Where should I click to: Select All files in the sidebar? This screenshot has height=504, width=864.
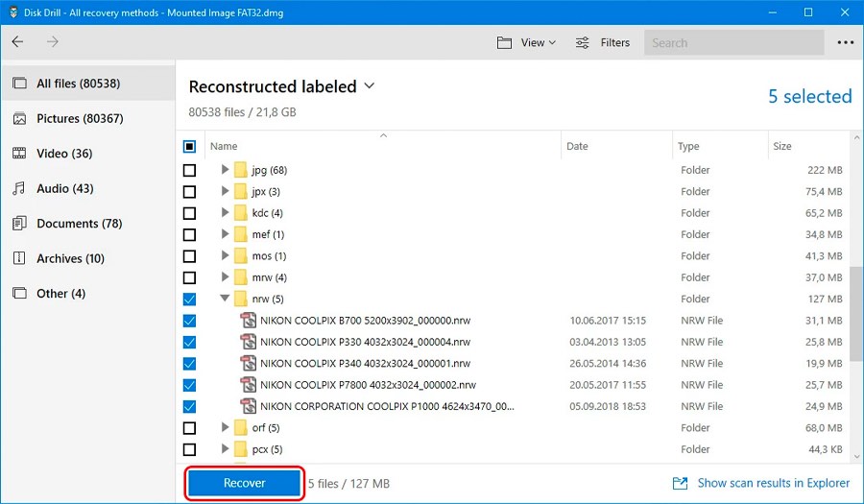pyautogui.click(x=78, y=84)
